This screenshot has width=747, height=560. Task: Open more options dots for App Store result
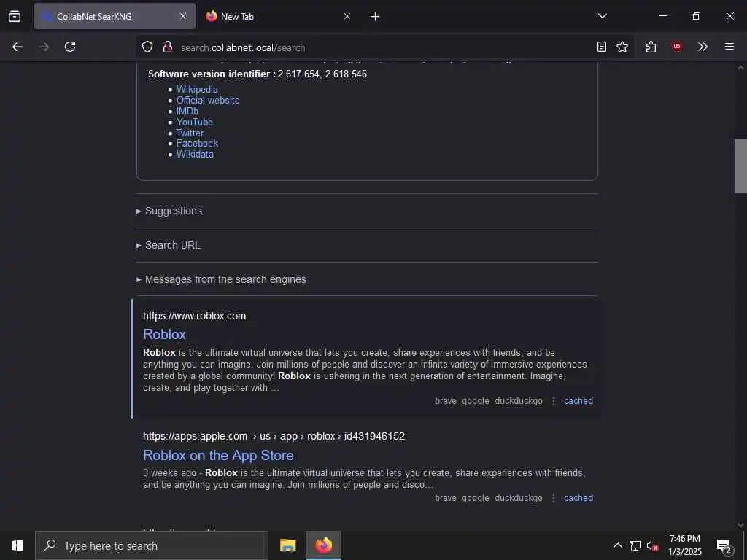pyautogui.click(x=554, y=498)
